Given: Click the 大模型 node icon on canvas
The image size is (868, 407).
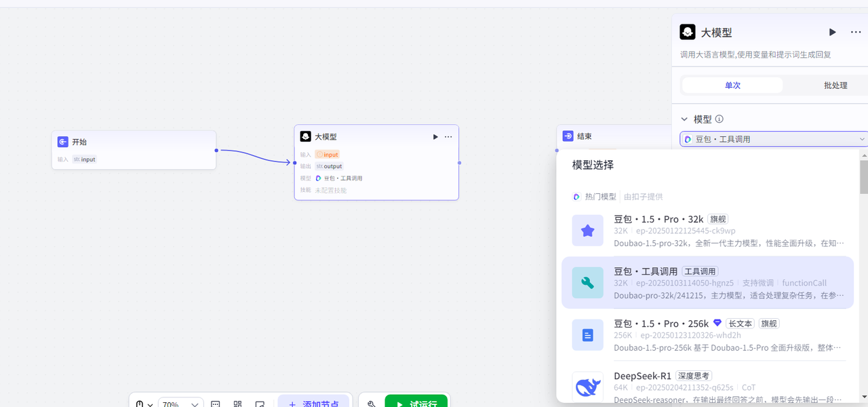Looking at the screenshot, I should pyautogui.click(x=306, y=136).
